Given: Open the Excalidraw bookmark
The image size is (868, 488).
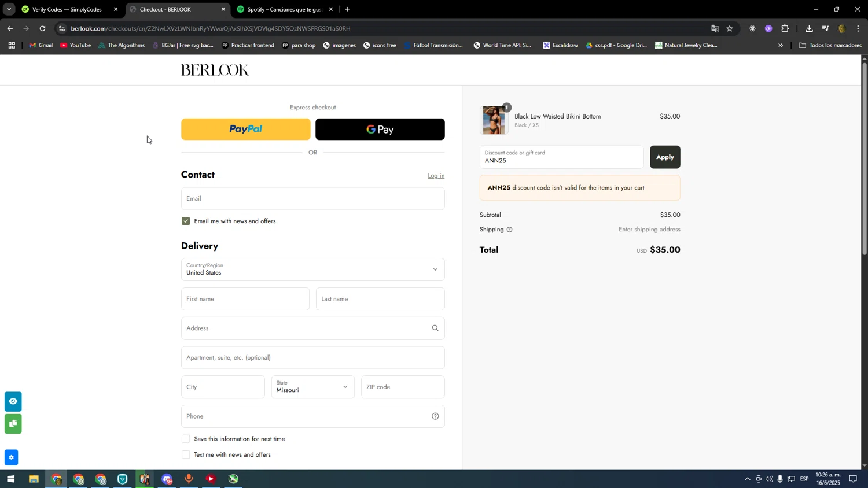Looking at the screenshot, I should pyautogui.click(x=560, y=45).
